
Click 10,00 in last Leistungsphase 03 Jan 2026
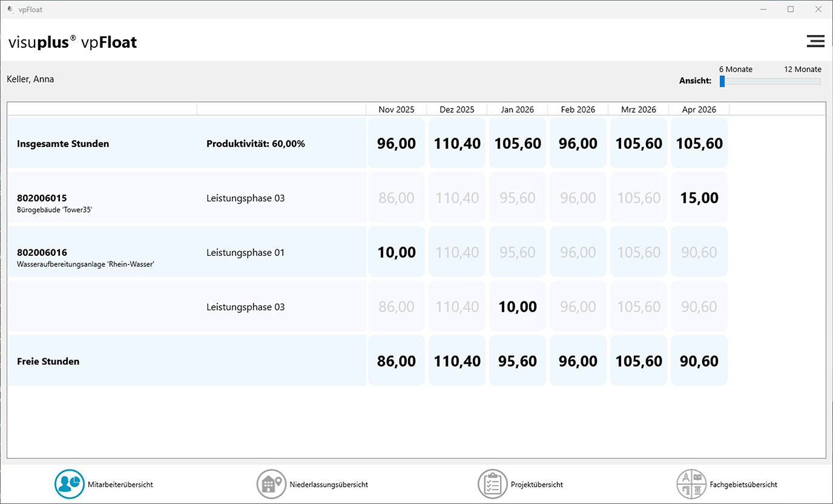[518, 307]
